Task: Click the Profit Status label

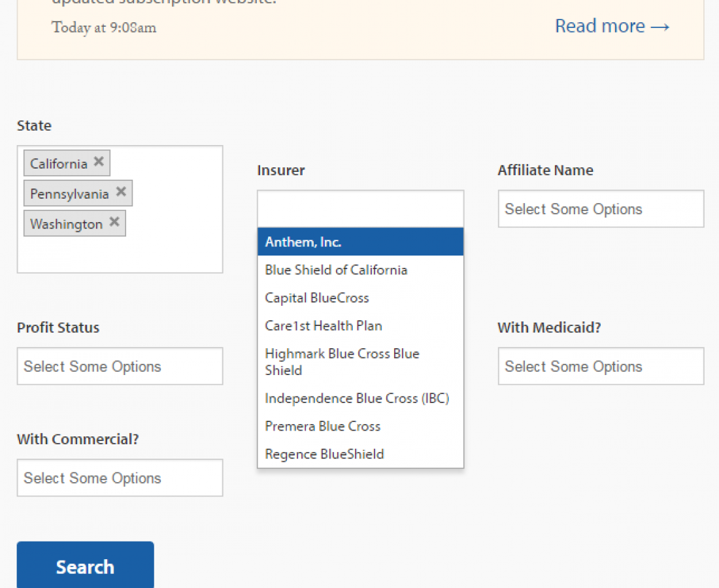Action: (x=58, y=327)
